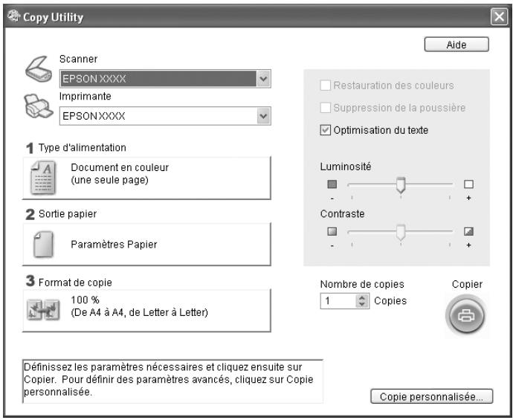Uncheck Optimisation du texte
This screenshot has width=513, height=420.
(x=325, y=130)
